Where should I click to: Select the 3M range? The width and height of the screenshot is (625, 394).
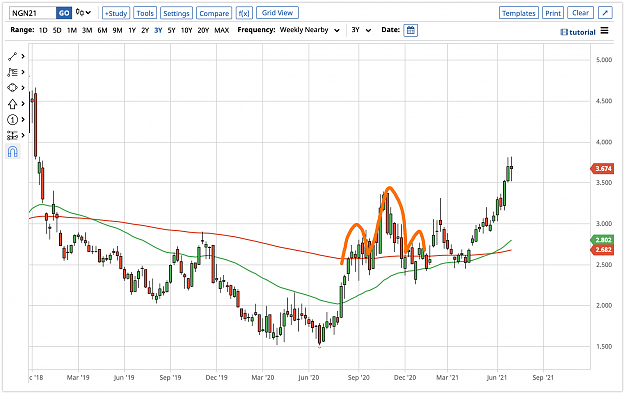click(x=87, y=30)
